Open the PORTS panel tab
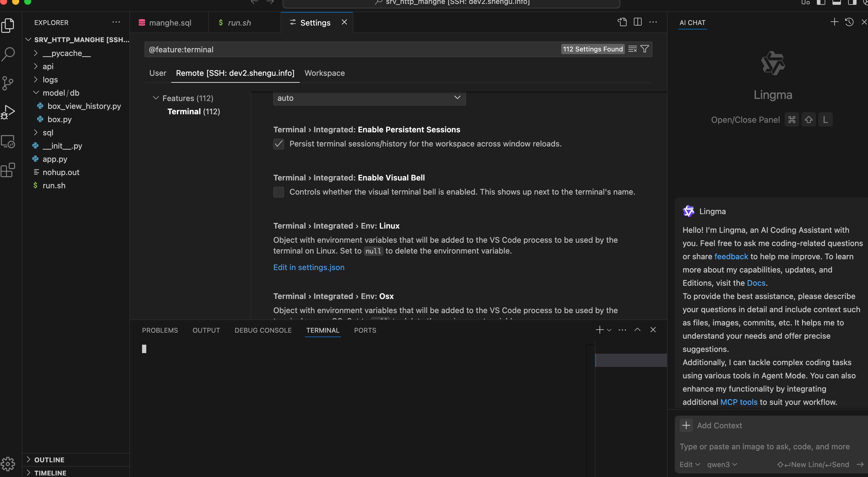The width and height of the screenshot is (868, 477). [x=365, y=330]
